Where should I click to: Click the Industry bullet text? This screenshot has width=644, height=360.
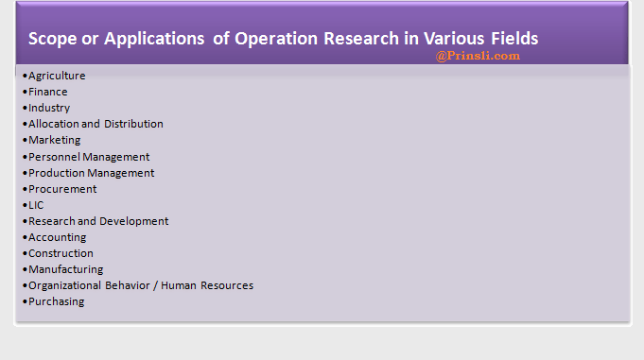point(49,108)
